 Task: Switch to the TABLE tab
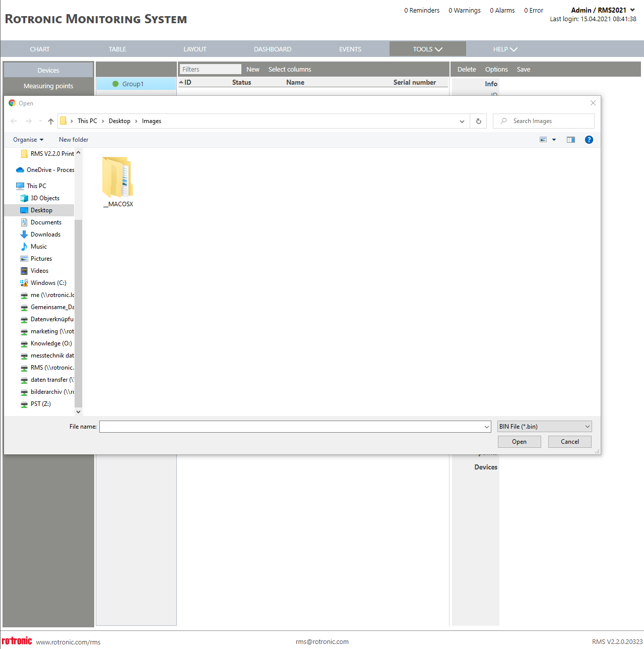tap(117, 49)
